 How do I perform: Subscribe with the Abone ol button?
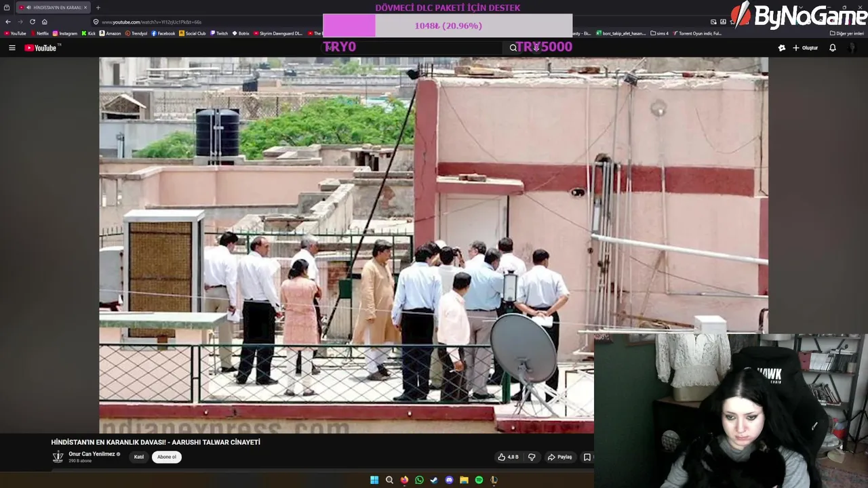click(167, 457)
